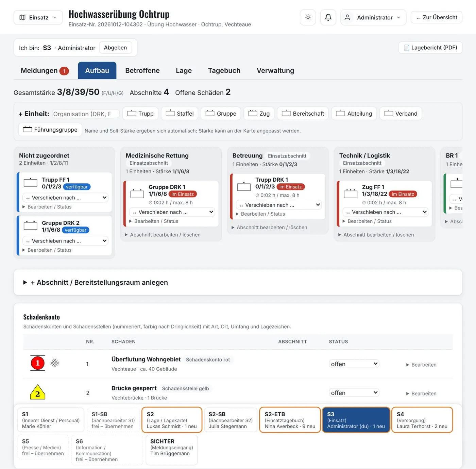The width and height of the screenshot is (476, 469).
Task: Add a Bereitschaft unit
Action: (x=303, y=114)
